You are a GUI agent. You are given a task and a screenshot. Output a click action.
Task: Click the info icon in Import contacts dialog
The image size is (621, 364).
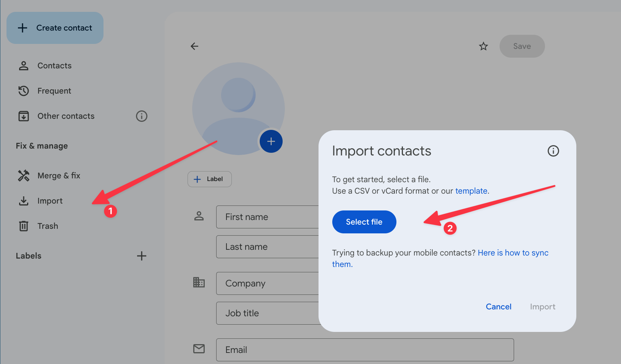(553, 151)
